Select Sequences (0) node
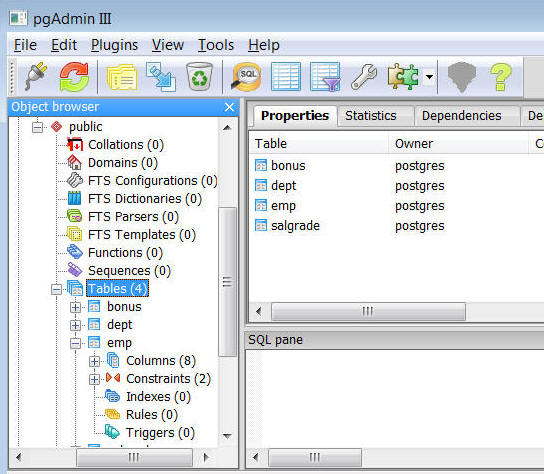 tap(129, 271)
